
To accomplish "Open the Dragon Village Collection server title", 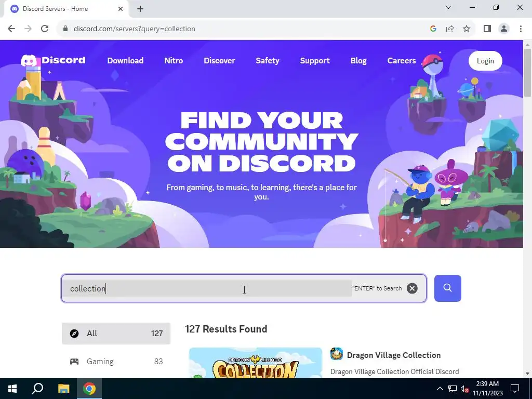I will pyautogui.click(x=394, y=355).
